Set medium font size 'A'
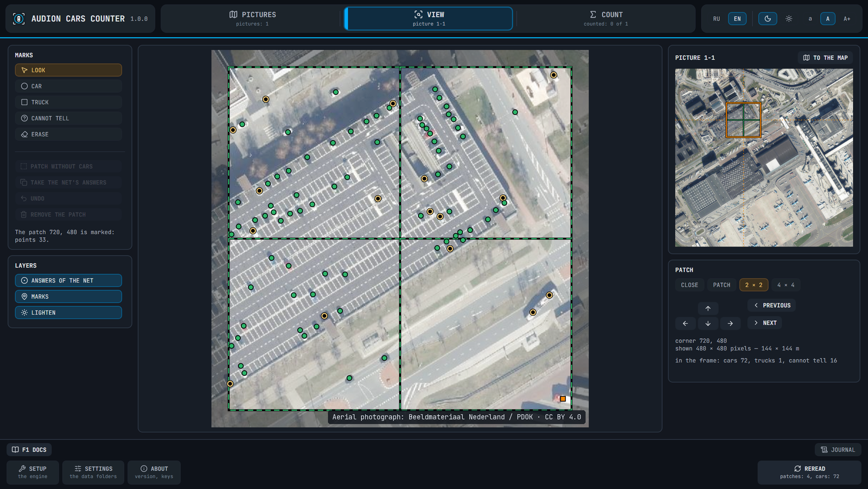Viewport: 868px width, 489px height. (828, 18)
